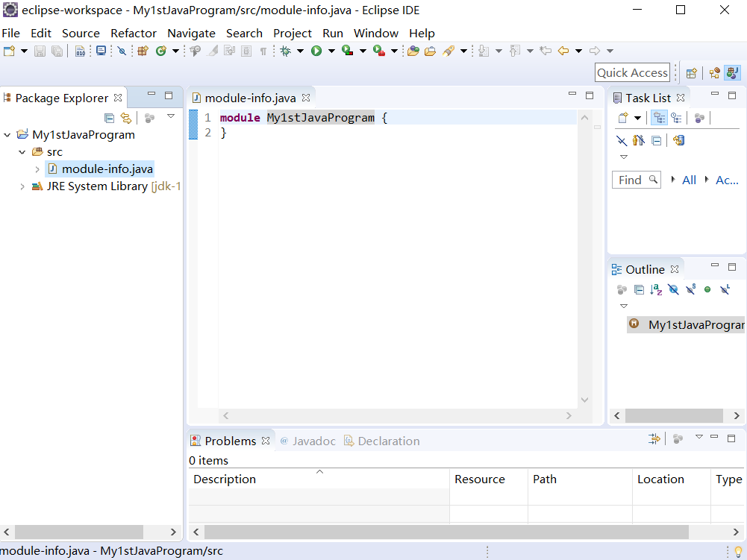Open the New Java Class dropdown arrow
The image size is (747, 560).
[175, 51]
